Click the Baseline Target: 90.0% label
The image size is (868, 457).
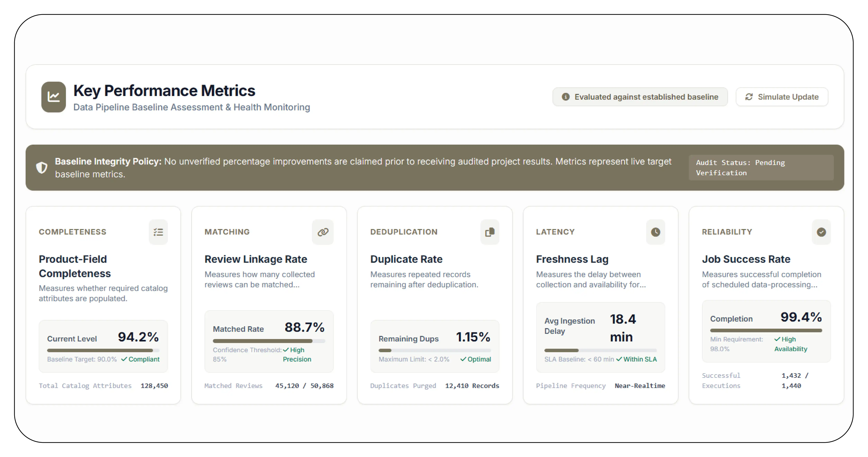82,359
